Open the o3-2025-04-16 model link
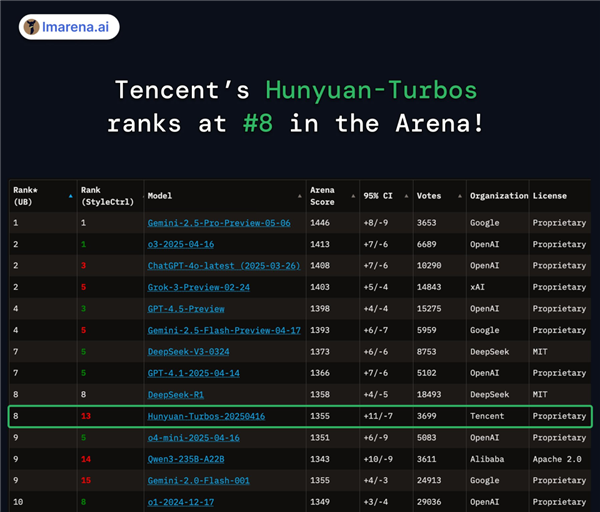600x512 pixels. [181, 244]
